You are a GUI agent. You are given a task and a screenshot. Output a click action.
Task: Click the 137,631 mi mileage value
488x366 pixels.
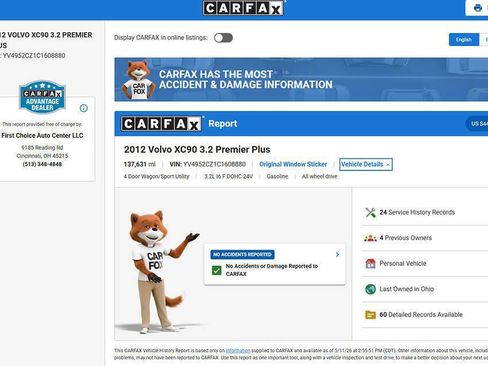point(140,164)
